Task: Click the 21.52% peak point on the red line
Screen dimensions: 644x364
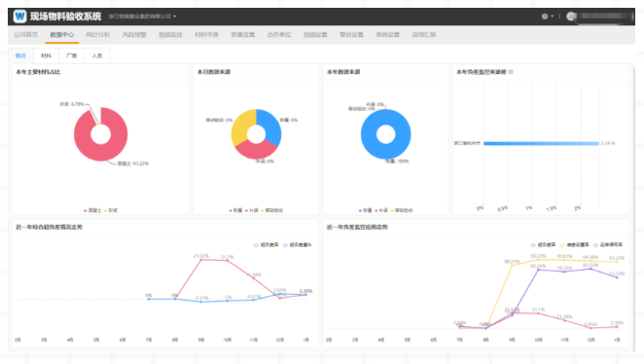Action: [201, 260]
